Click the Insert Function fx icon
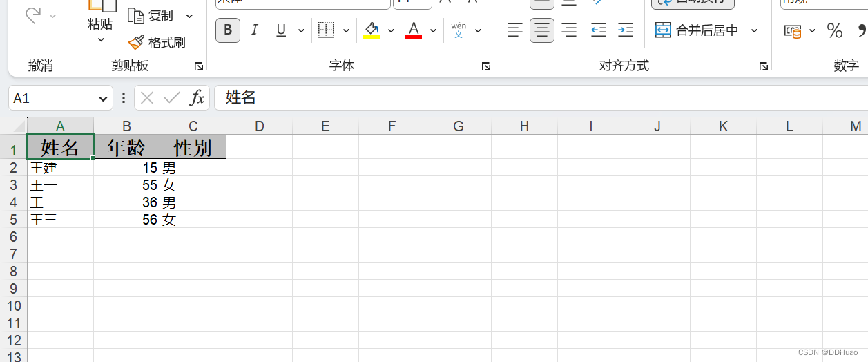 point(197,98)
